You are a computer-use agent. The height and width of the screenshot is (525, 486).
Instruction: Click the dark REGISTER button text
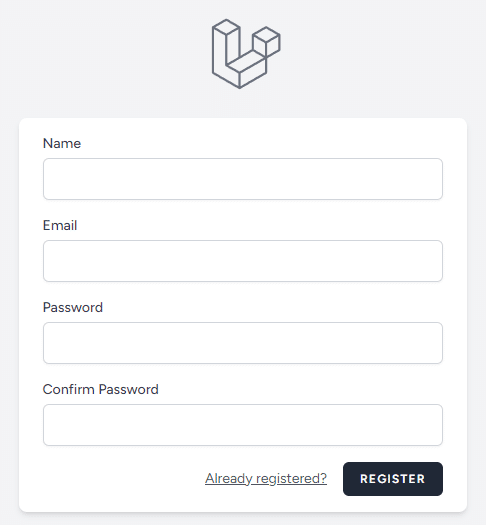393,479
